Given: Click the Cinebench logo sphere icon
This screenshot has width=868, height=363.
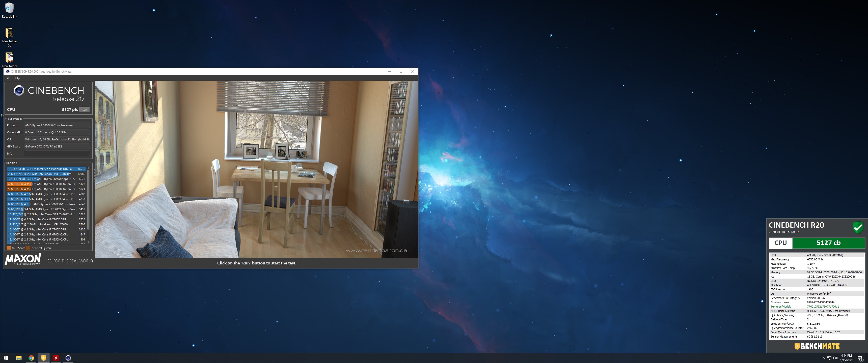Looking at the screenshot, I should 19,90.
